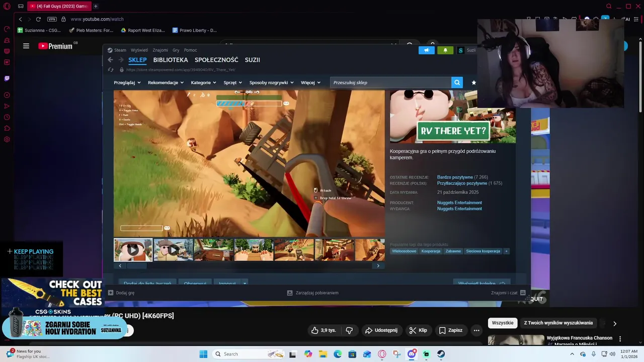Open Znajomi i czat panel
The width and height of the screenshot is (644, 362).
point(508,293)
